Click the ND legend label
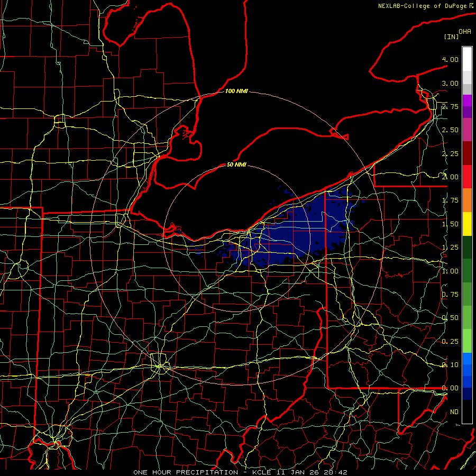The height and width of the screenshot is (476, 476). (x=454, y=412)
